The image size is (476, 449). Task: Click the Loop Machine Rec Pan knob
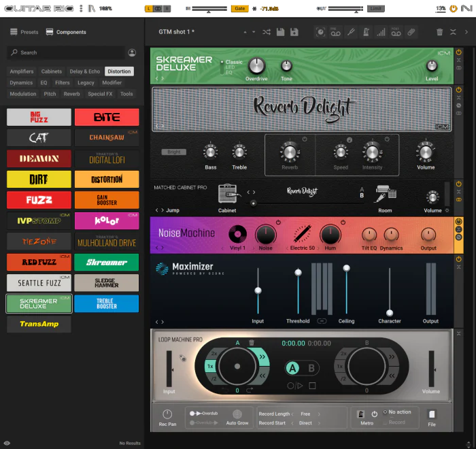coord(167,414)
